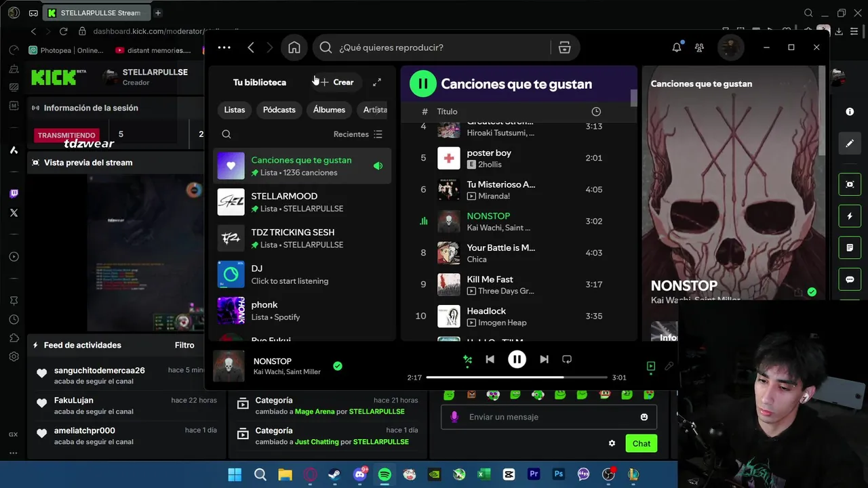The height and width of the screenshot is (488, 868).
Task: Expand Tu biblioteca to full view
Action: [x=377, y=82]
